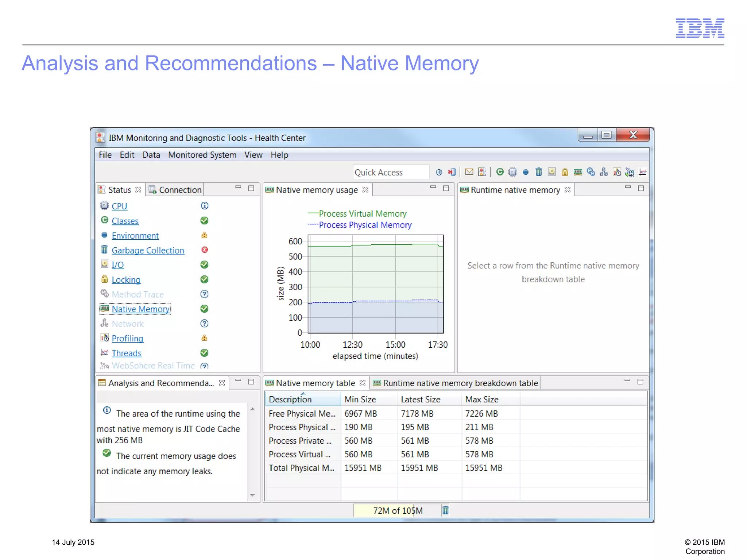Click the envelope icon in toolbar
Screen dimensions: 747x560
coord(469,172)
